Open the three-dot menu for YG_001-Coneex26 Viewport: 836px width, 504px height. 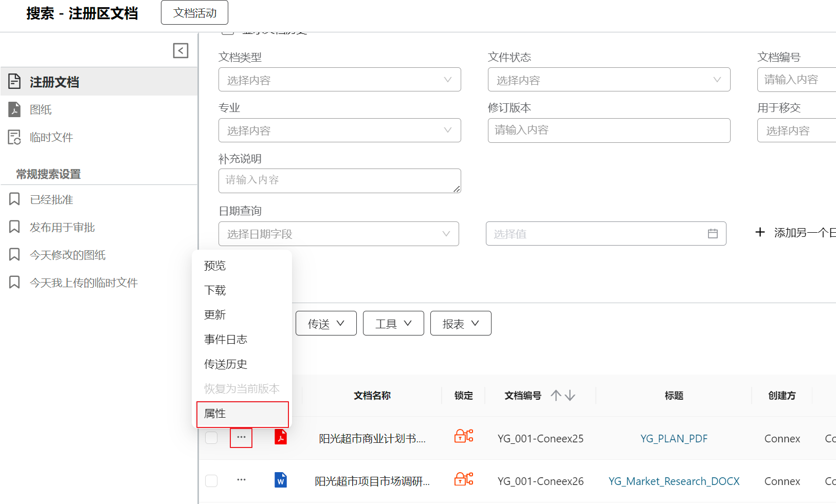(x=241, y=480)
